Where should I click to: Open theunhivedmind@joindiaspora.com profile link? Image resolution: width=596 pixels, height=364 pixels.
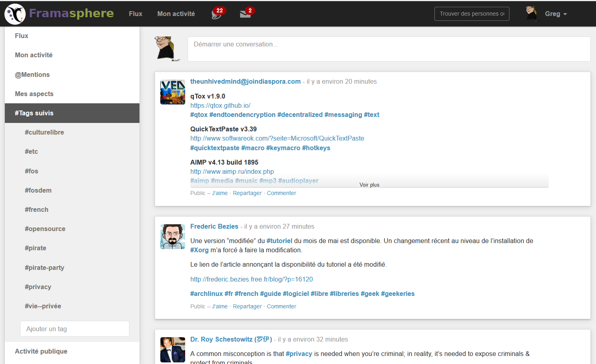(x=245, y=81)
